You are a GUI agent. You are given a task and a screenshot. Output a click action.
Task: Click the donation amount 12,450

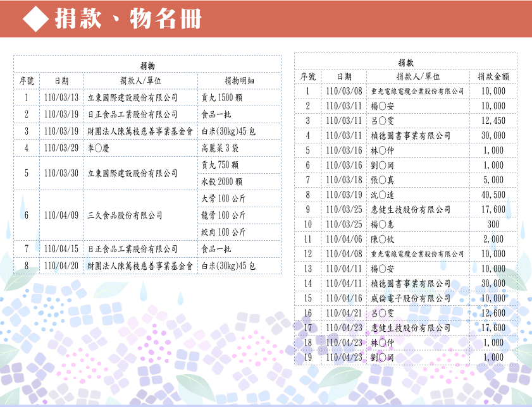click(493, 121)
